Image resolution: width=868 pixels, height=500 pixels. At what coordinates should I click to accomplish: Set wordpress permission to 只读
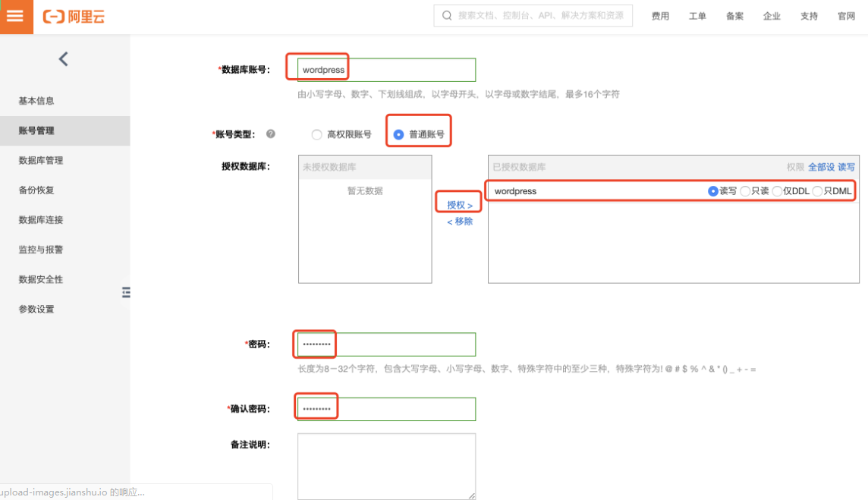(x=746, y=190)
